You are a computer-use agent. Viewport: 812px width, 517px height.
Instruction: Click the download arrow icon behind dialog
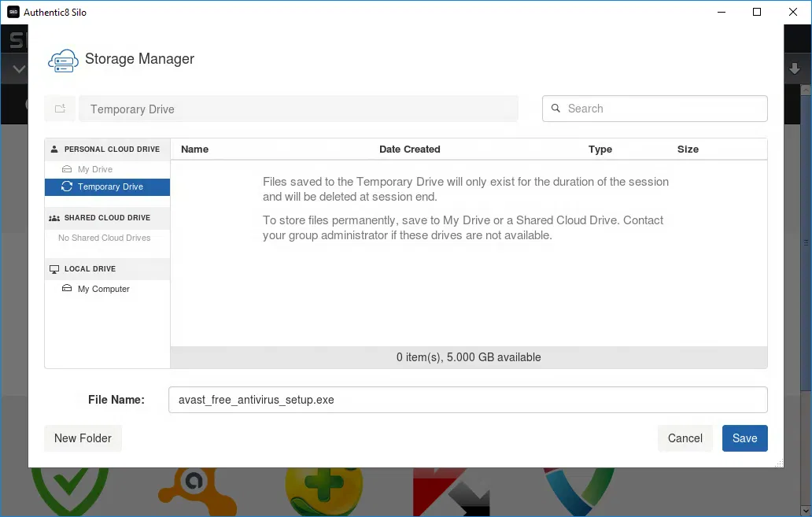tap(795, 69)
